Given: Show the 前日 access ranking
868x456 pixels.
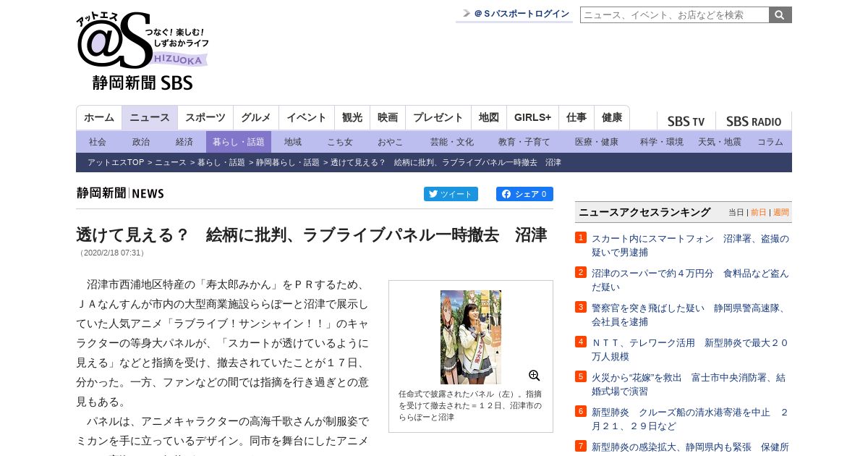Looking at the screenshot, I should [759, 213].
